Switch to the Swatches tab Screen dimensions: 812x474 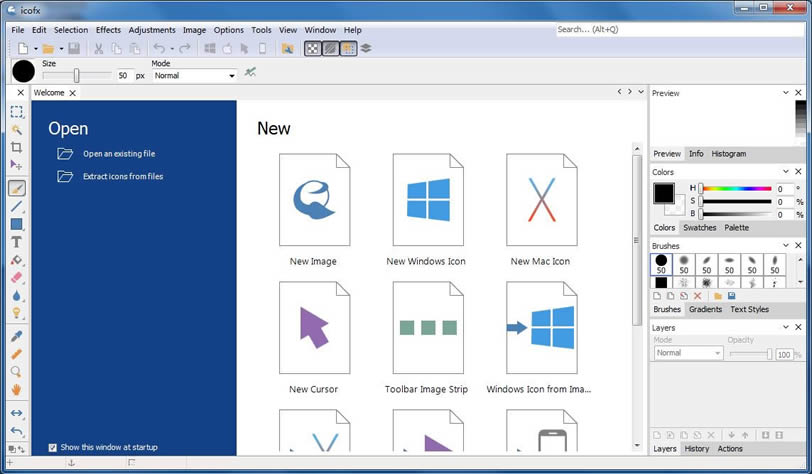point(700,227)
